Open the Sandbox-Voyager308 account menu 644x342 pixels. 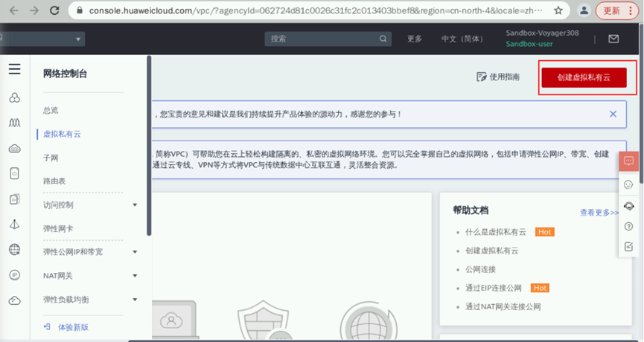pyautogui.click(x=542, y=33)
